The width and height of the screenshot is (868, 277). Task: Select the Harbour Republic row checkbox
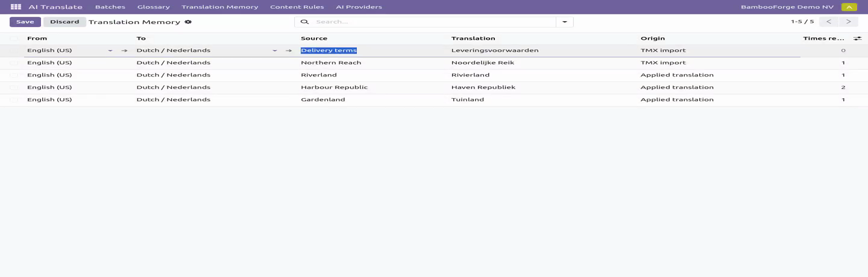point(14,87)
